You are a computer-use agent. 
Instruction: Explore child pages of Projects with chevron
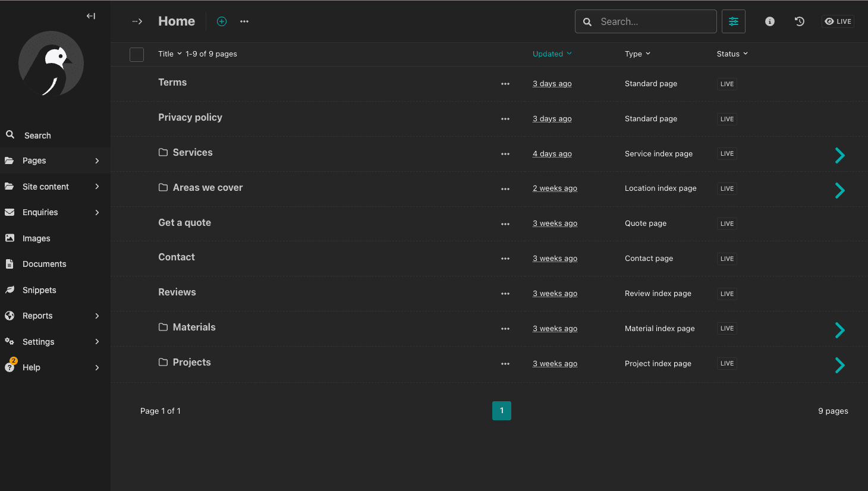(840, 365)
